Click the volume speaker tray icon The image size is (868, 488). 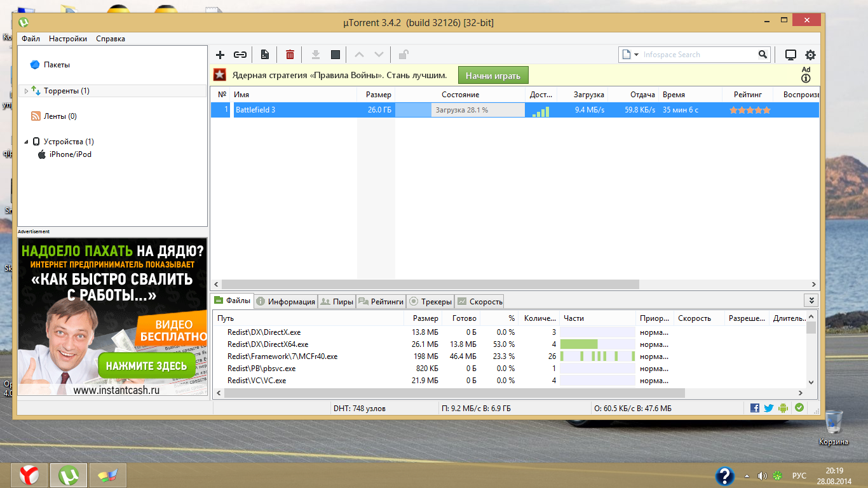coord(762,476)
